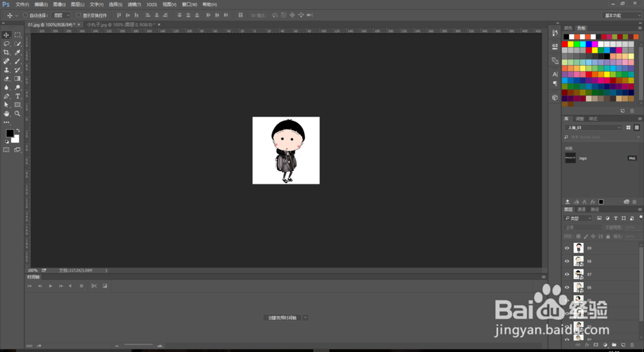Select the Zoom tool
The image size is (644, 352).
click(x=17, y=113)
